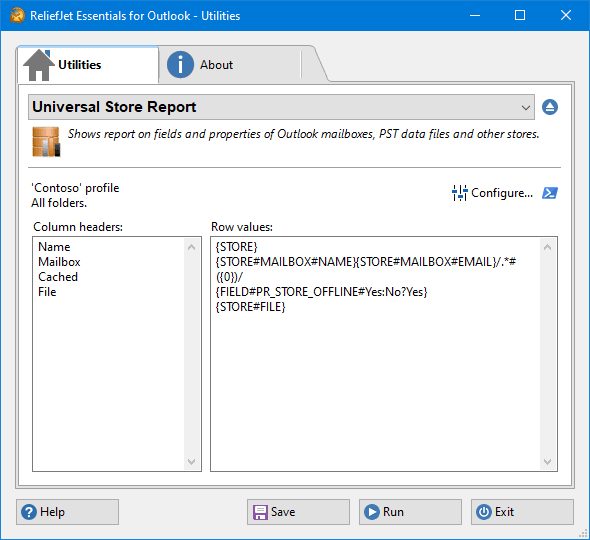590x540 pixels.
Task: Open the Universal Store Report dropdown
Action: pyautogui.click(x=281, y=107)
